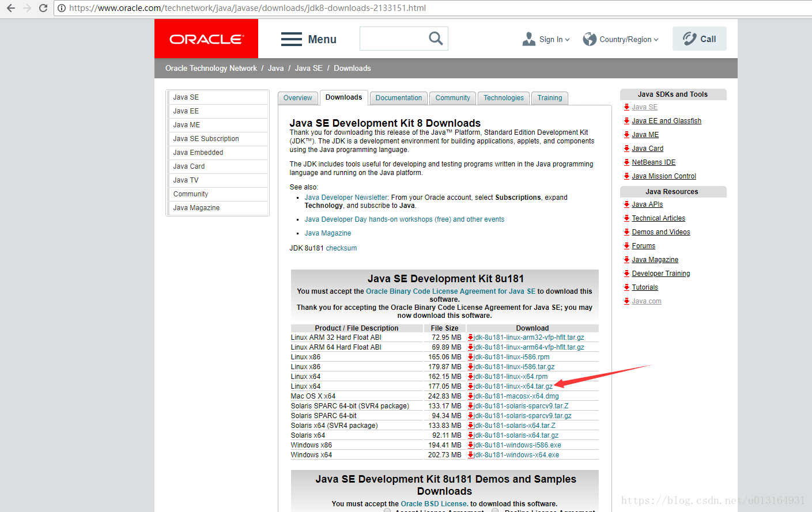Click download icon next to NetBeans IDE

point(626,162)
